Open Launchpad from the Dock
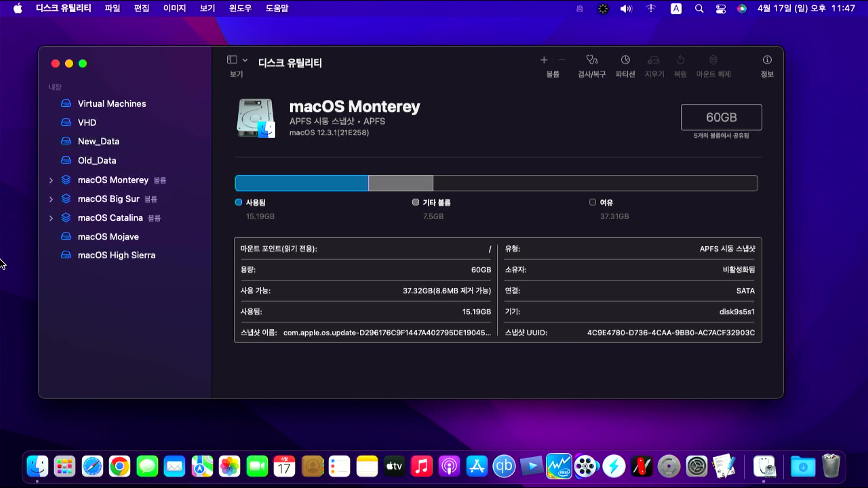Screen dimensions: 868x488 pyautogui.click(x=65, y=466)
